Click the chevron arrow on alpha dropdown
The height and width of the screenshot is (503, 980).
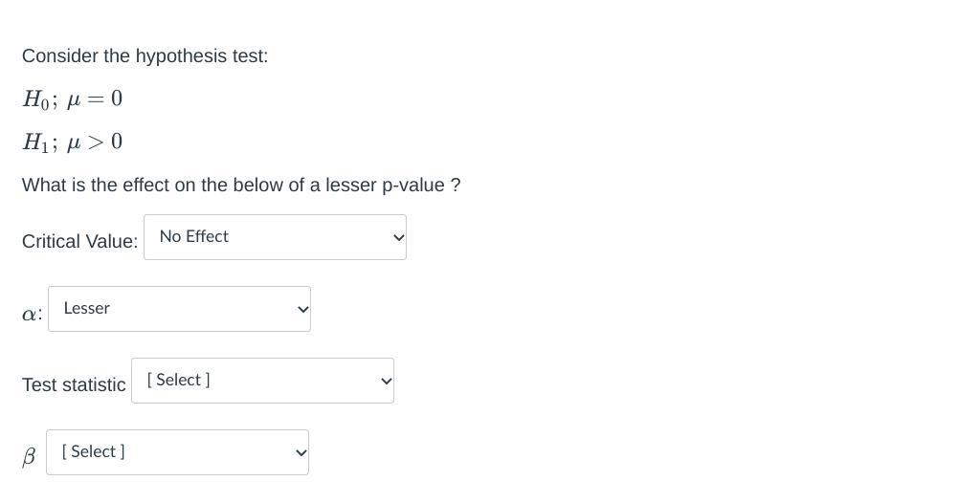point(303,309)
